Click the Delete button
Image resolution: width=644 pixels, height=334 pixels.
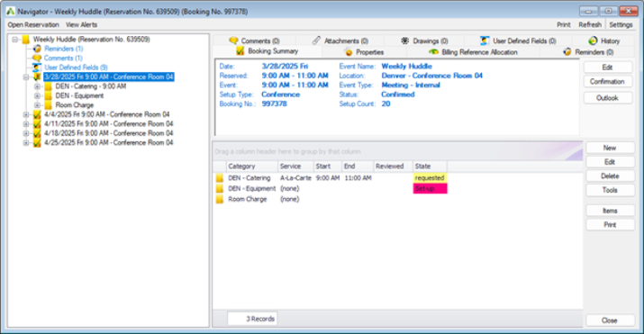coord(610,176)
